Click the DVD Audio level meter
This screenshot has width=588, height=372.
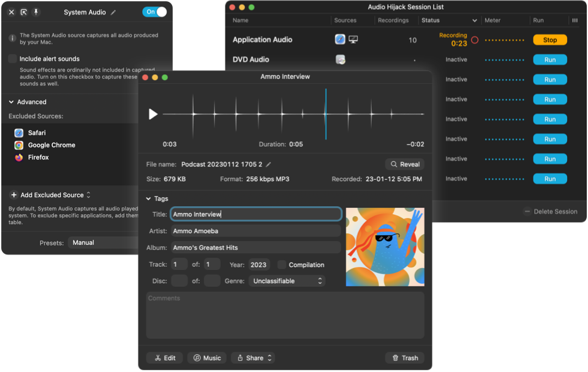[x=504, y=60]
